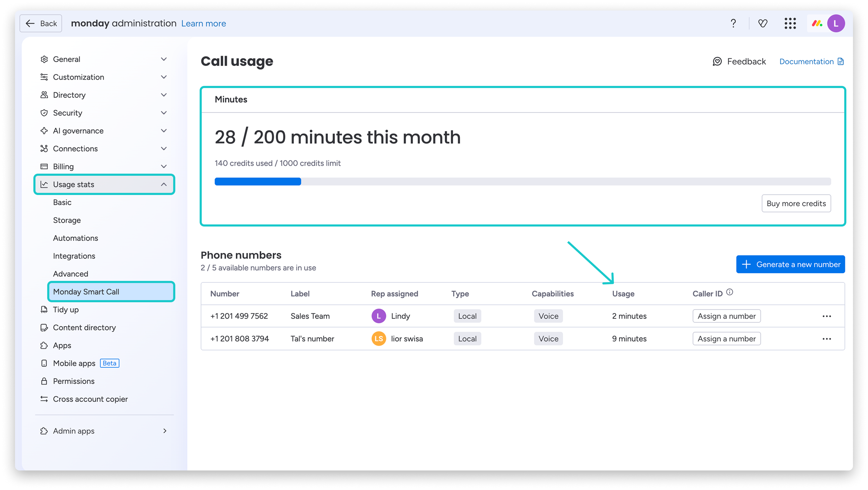Open Basic usage stats page
868x490 pixels.
coord(62,202)
